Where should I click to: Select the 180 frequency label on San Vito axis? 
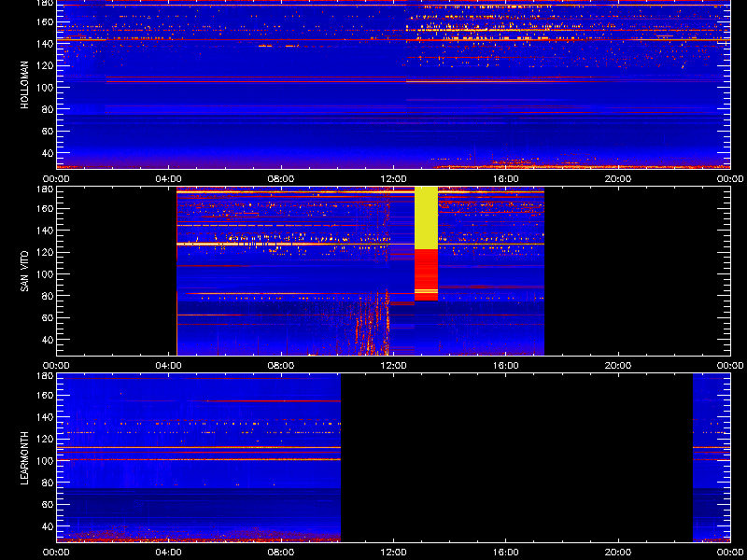[x=45, y=189]
